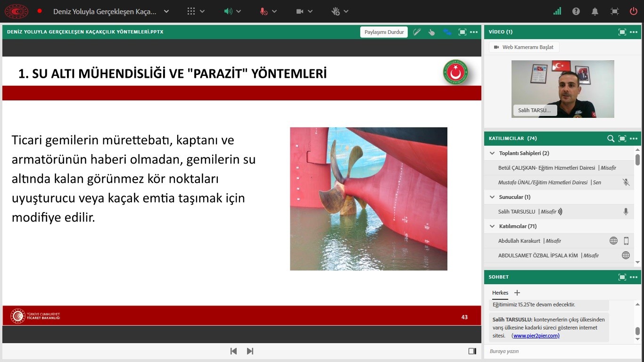Select the pointer hand tool in share pod
644x362 pixels.
pyautogui.click(x=432, y=32)
